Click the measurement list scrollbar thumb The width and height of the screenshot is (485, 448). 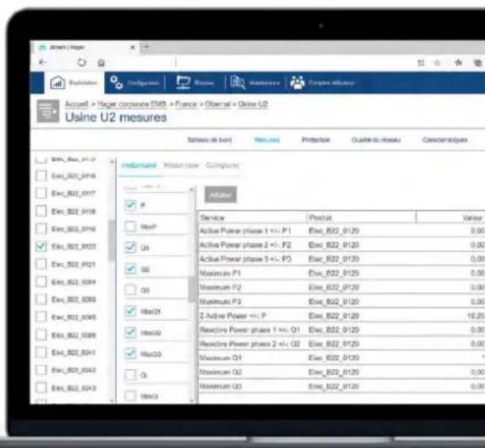tap(192, 289)
